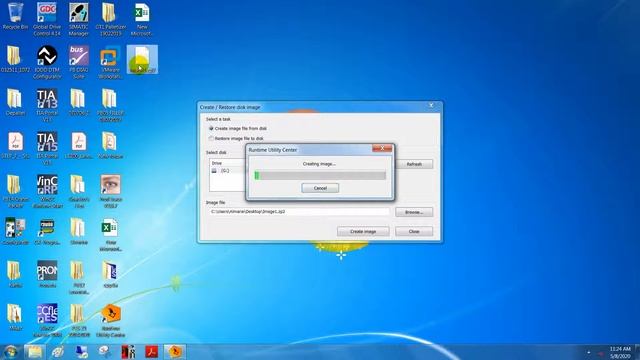Switch to Runtime Utility Center taskbar button

tap(175, 351)
